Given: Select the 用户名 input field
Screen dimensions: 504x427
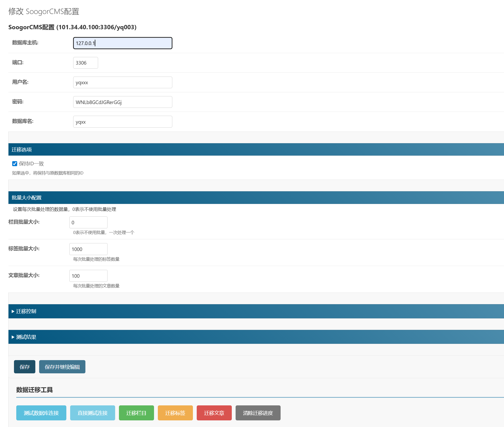Looking at the screenshot, I should pos(123,82).
